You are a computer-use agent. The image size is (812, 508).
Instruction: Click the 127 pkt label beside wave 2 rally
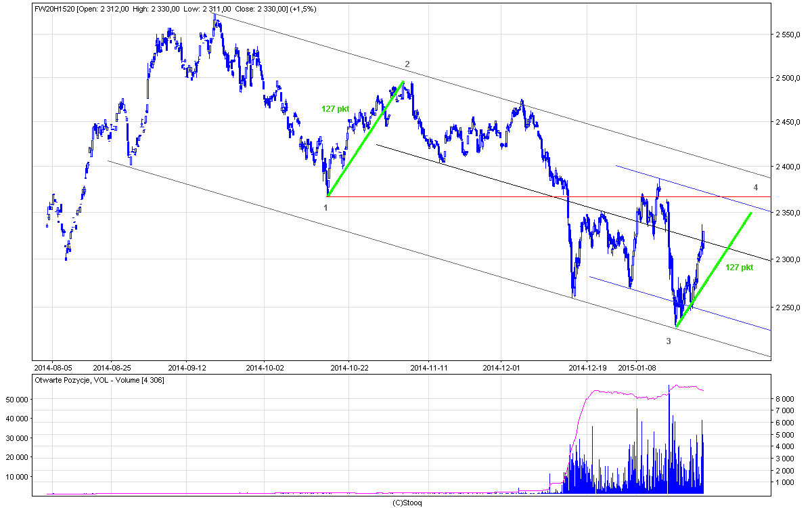(335, 108)
